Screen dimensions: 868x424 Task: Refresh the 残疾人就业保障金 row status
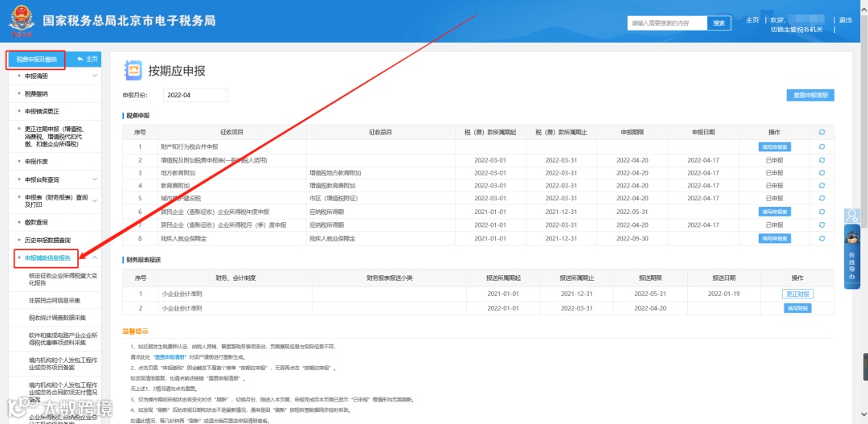[x=821, y=238]
